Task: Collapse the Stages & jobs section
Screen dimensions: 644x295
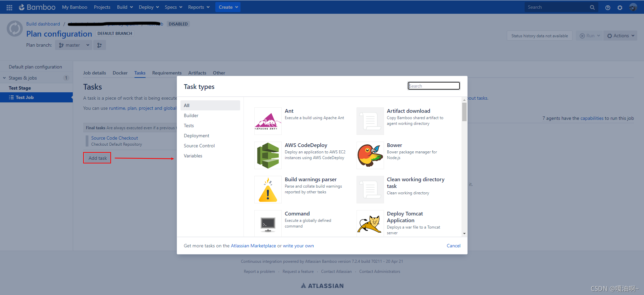Action: [4, 78]
